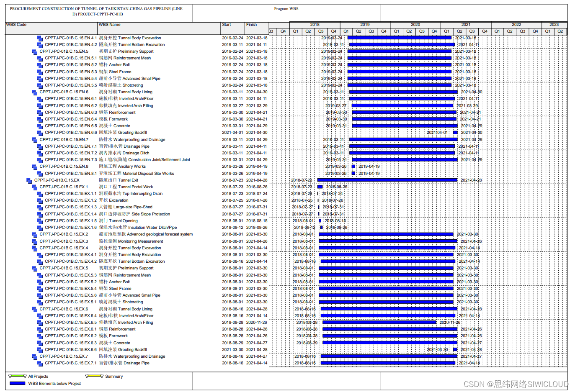Select the WBS icon beside Tunnel Exit row
This screenshot has width=575, height=392.
point(29,180)
